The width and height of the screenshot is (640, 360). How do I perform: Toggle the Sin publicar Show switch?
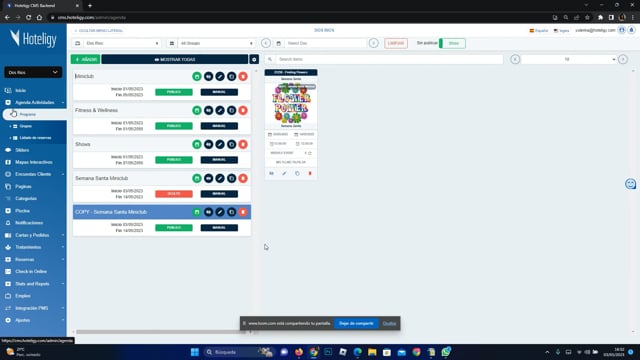point(452,43)
